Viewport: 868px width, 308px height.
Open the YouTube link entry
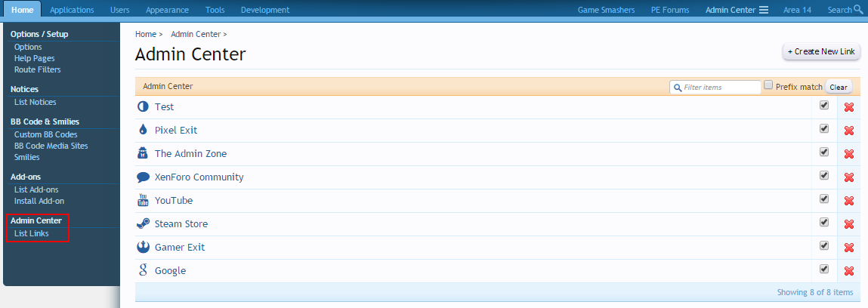[x=174, y=200]
